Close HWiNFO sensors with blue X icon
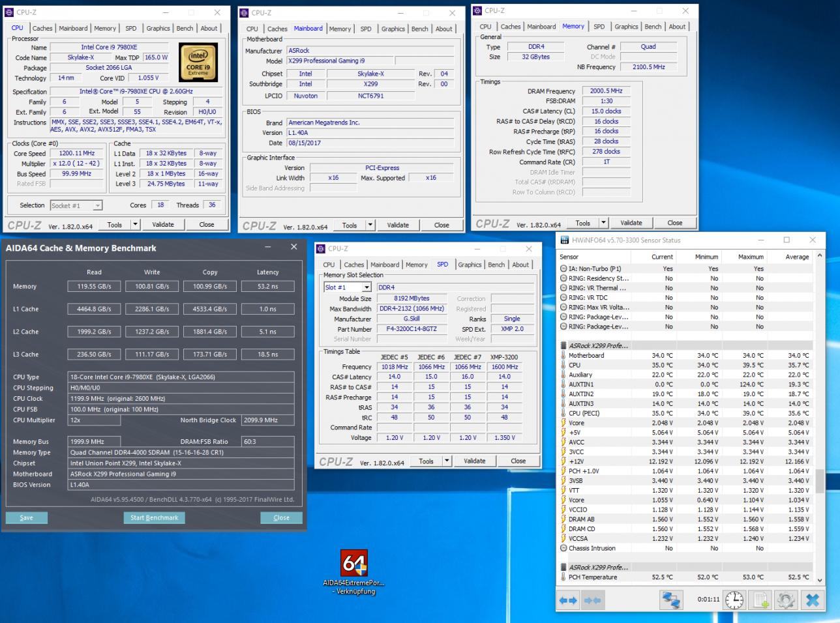This screenshot has width=840, height=623. click(x=812, y=600)
